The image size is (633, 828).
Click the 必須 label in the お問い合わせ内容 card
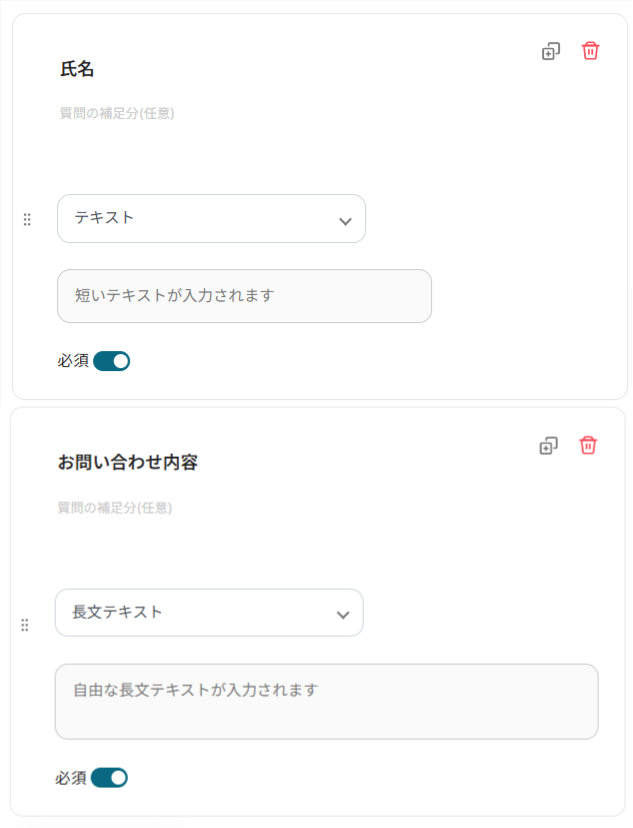tap(71, 777)
